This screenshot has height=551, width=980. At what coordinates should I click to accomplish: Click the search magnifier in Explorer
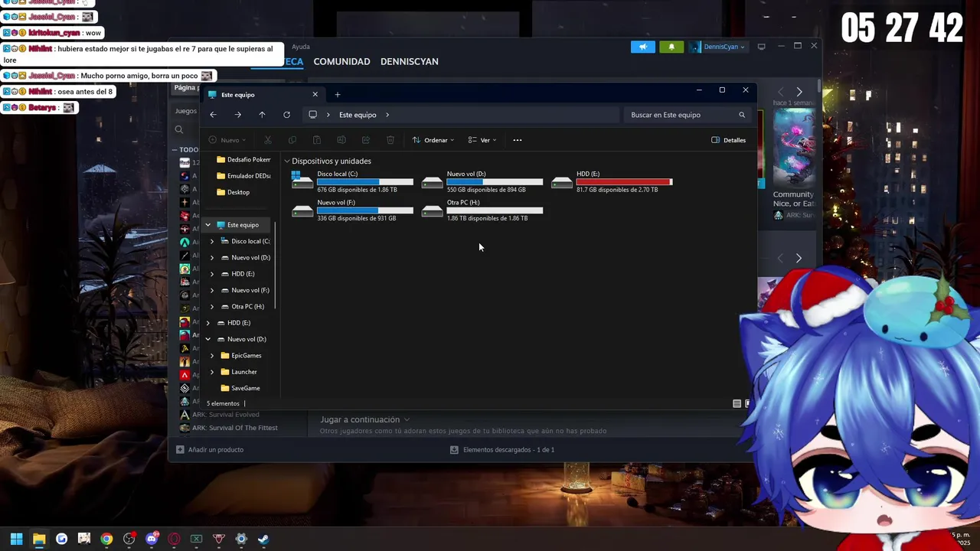coord(741,115)
